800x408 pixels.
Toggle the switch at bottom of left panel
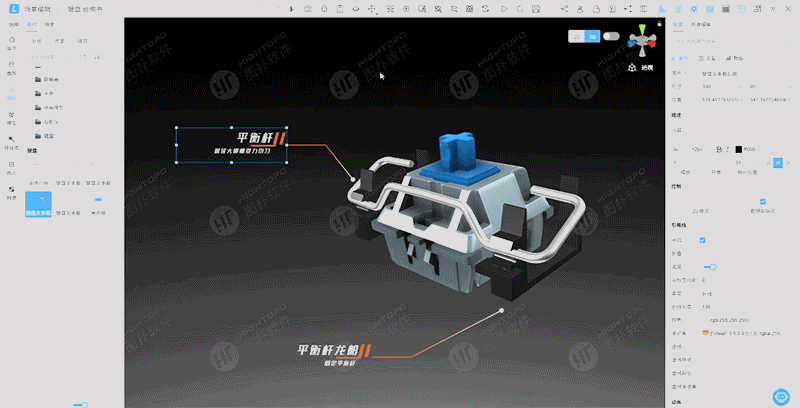[80, 404]
